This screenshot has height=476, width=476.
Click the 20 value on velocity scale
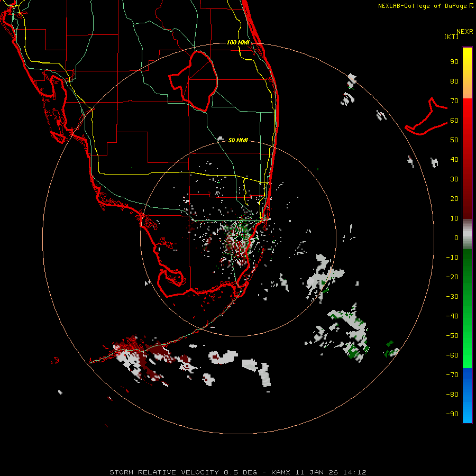454,199
